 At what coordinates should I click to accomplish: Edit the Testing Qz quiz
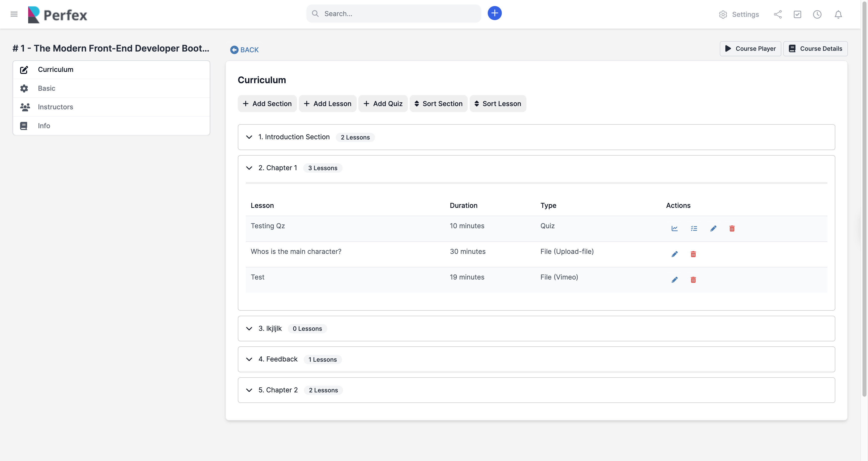click(713, 228)
